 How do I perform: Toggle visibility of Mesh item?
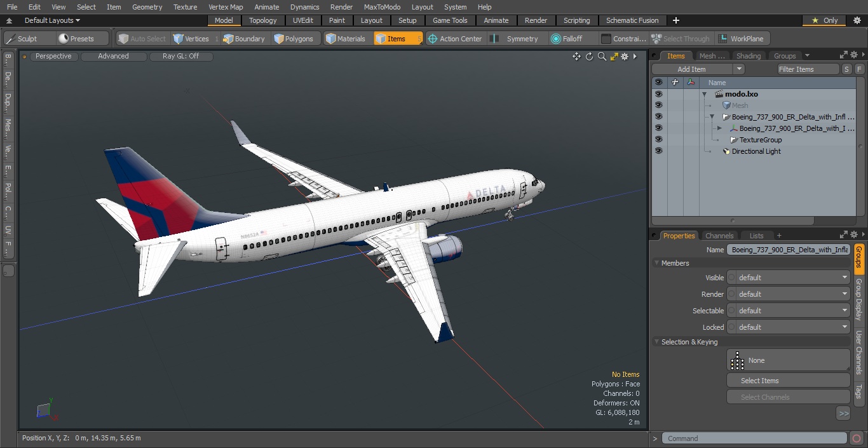pyautogui.click(x=658, y=105)
